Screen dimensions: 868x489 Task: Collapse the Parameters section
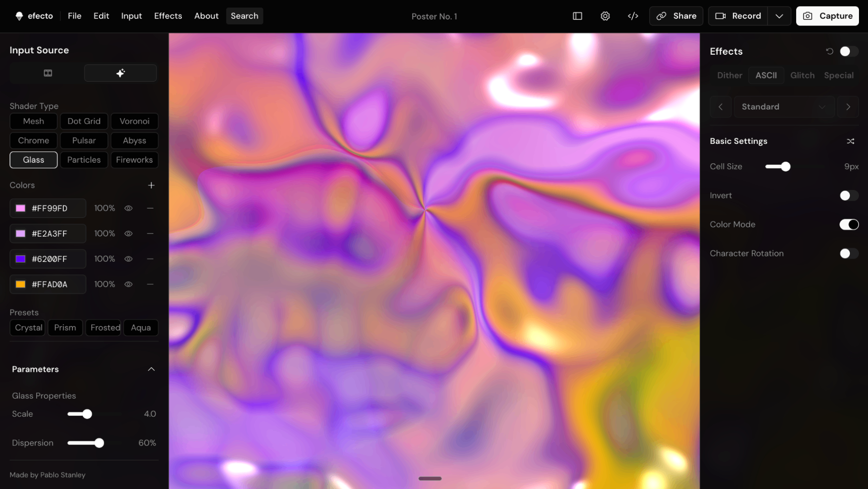[x=151, y=369]
